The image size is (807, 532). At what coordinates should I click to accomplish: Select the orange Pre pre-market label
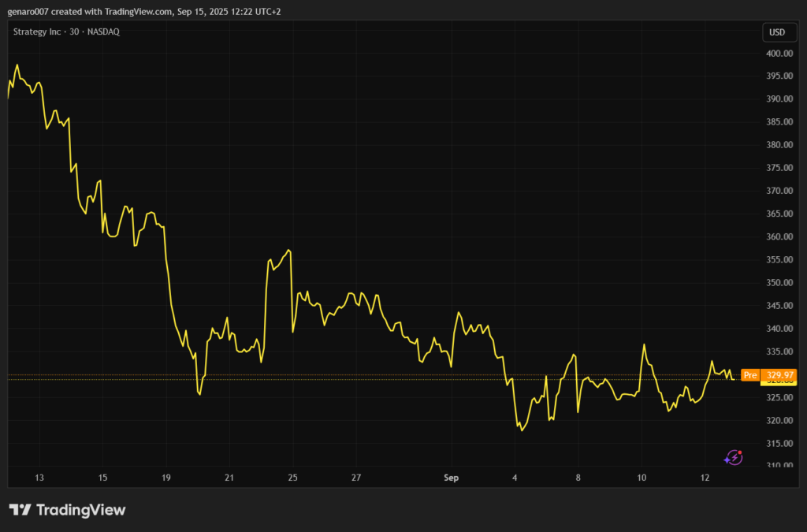[x=750, y=375]
